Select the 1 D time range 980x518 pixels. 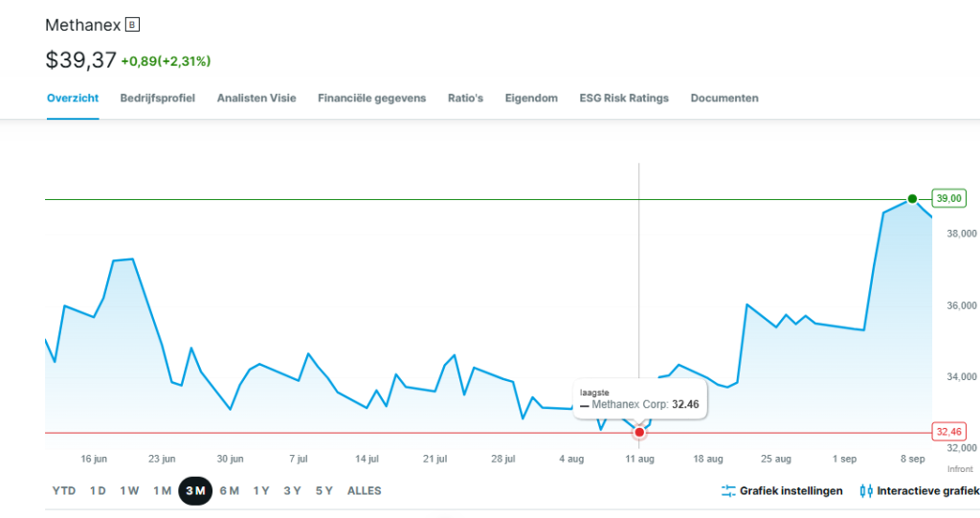click(x=98, y=491)
